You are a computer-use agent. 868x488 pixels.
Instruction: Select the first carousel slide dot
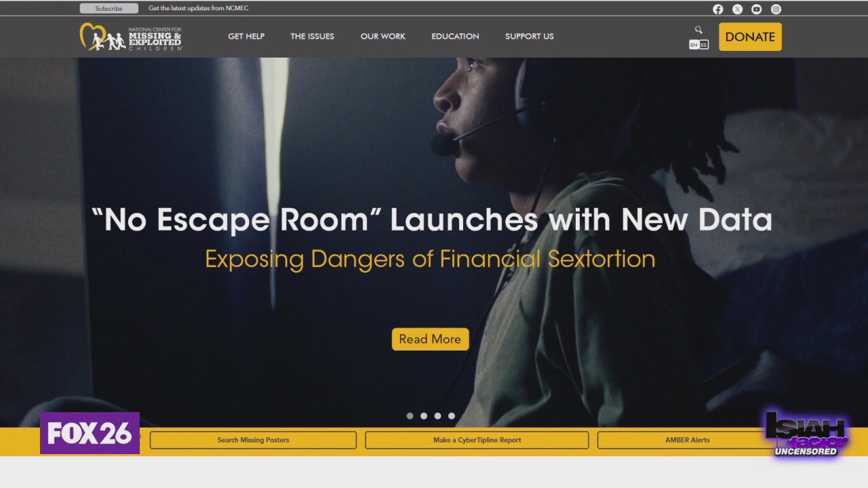(x=410, y=415)
